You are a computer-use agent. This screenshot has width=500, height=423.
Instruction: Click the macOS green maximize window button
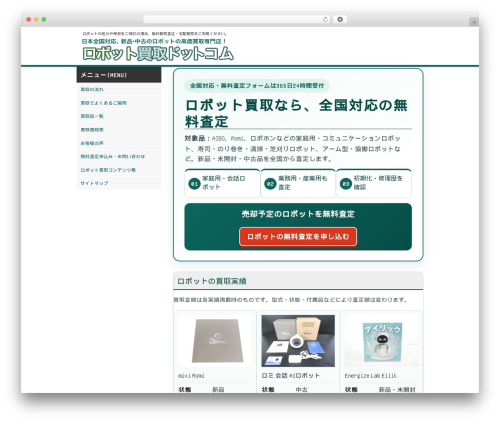44,19
